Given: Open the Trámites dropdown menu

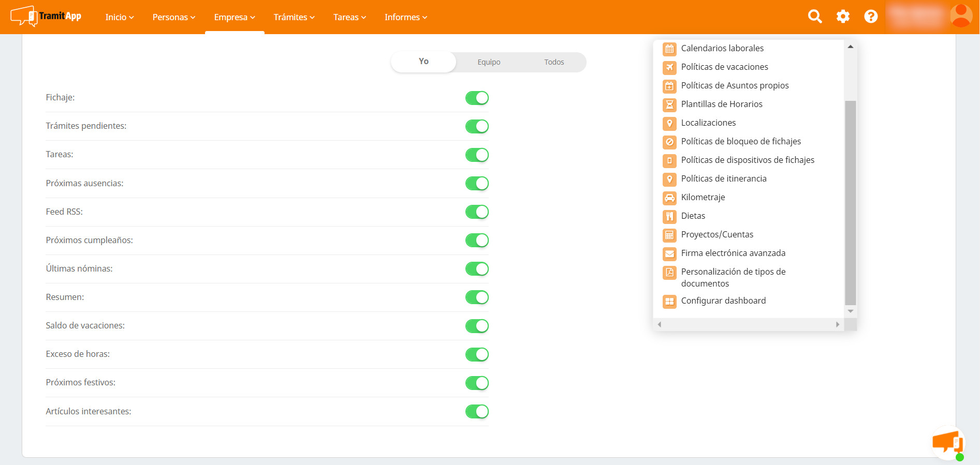Looking at the screenshot, I should 294,17.
